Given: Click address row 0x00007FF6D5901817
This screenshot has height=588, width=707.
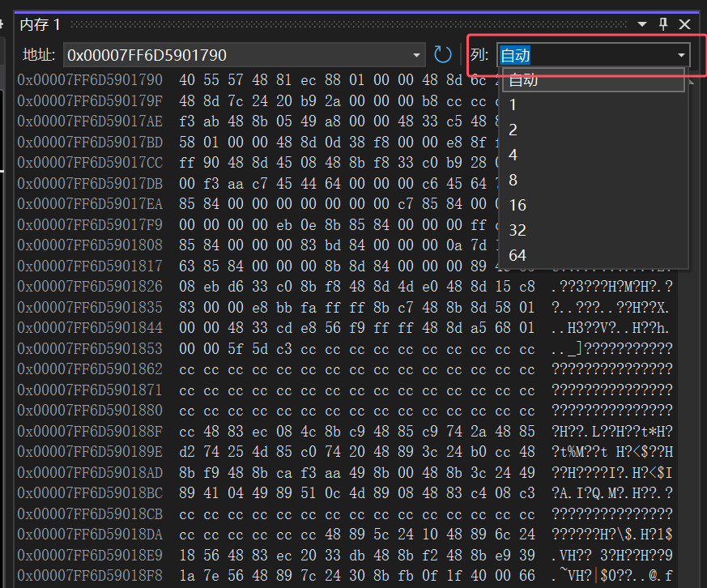Looking at the screenshot, I should 90,266.
